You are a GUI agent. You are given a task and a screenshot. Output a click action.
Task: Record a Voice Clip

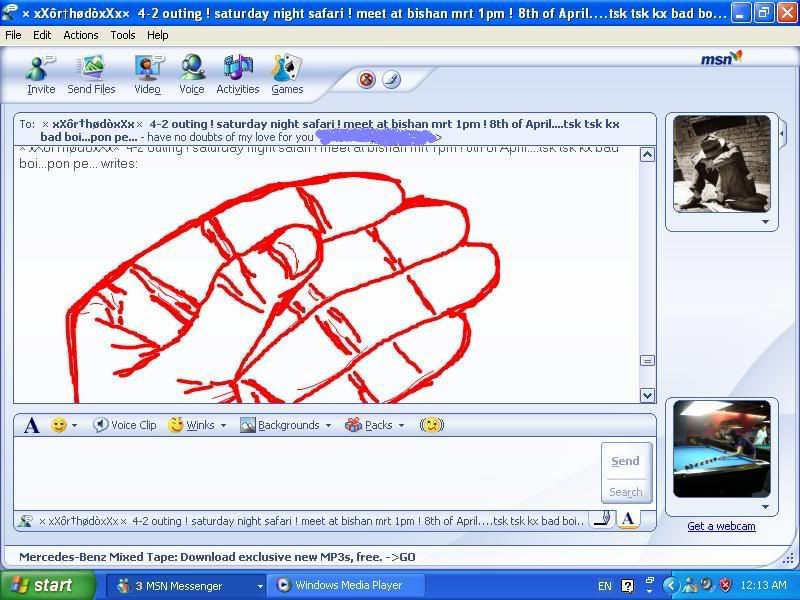tap(125, 425)
